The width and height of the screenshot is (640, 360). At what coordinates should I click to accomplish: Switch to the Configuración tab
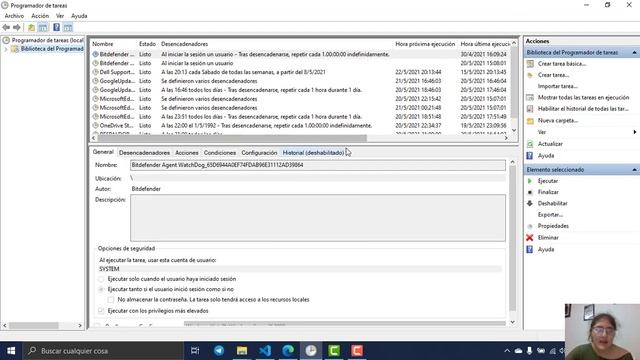(259, 153)
